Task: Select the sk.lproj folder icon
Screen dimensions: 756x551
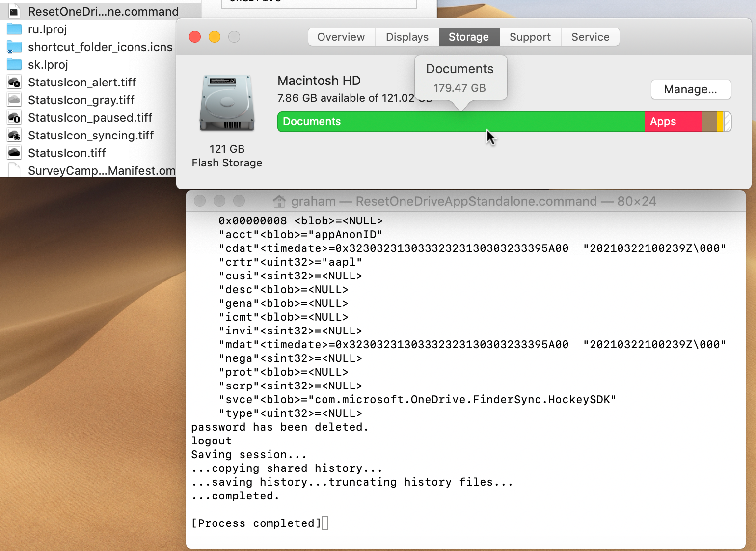Action: 14,64
